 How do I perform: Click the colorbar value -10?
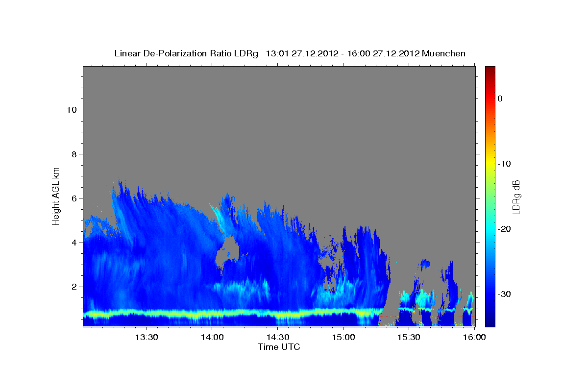pos(505,164)
